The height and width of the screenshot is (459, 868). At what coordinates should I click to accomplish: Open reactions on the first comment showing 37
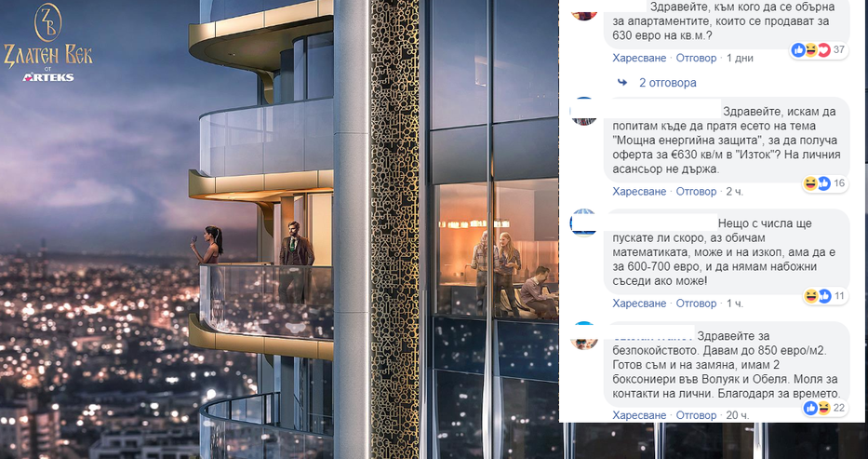click(x=818, y=50)
